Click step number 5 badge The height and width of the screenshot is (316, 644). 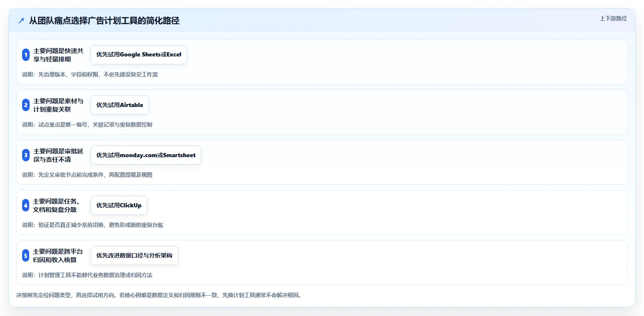pos(26,255)
